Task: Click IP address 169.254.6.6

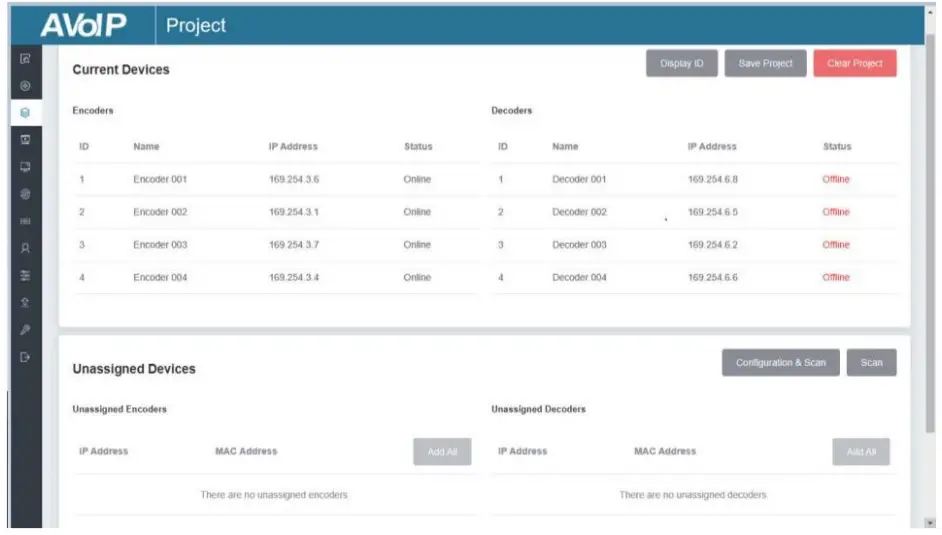Action: pos(713,277)
